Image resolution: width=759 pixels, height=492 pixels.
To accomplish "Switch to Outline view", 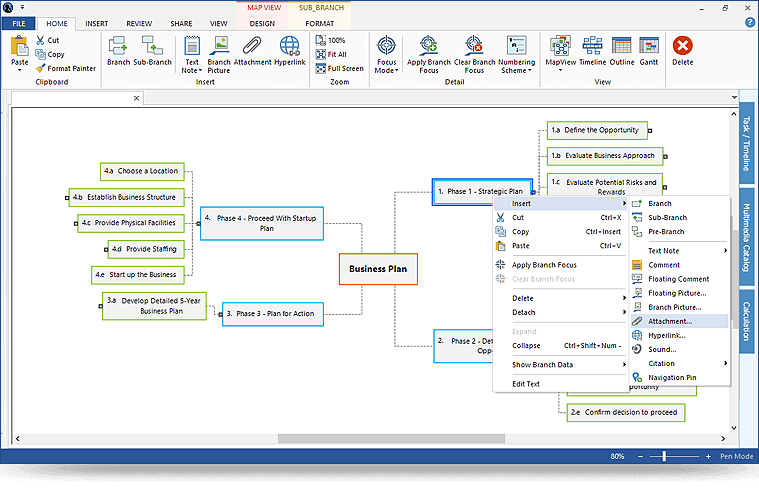I will coord(622,50).
